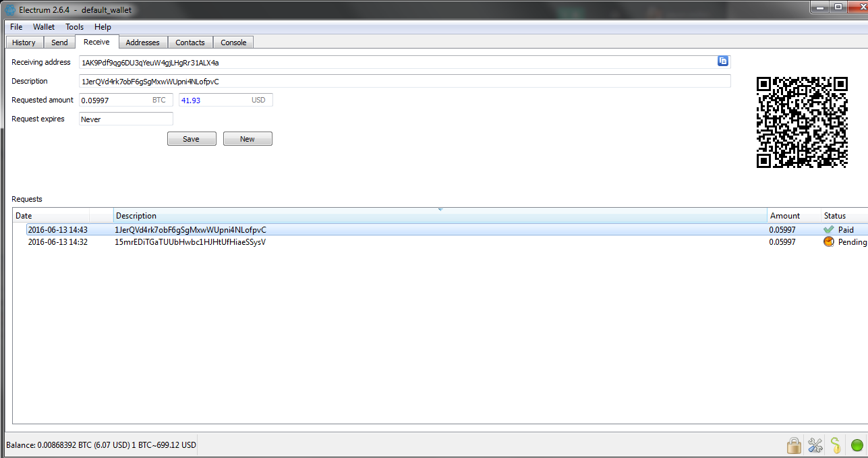Switch to the Console tab
This screenshot has width=868, height=458.
pyautogui.click(x=233, y=42)
